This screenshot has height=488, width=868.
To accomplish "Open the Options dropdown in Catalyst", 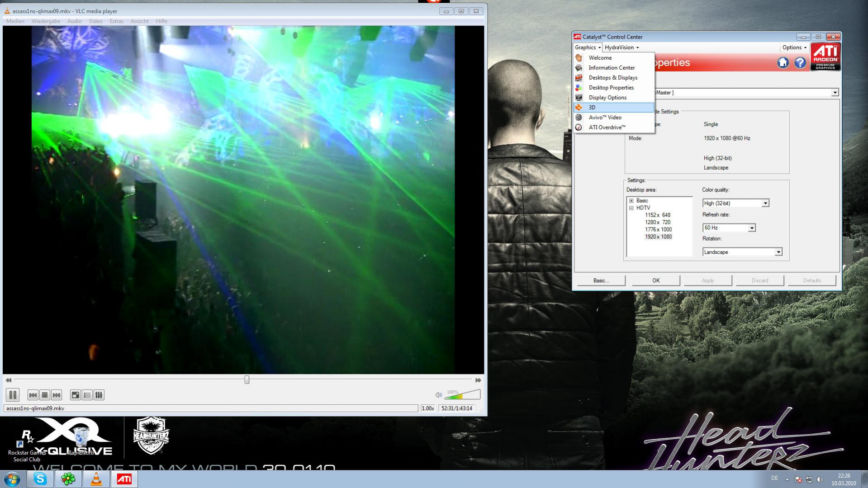I will coord(794,47).
